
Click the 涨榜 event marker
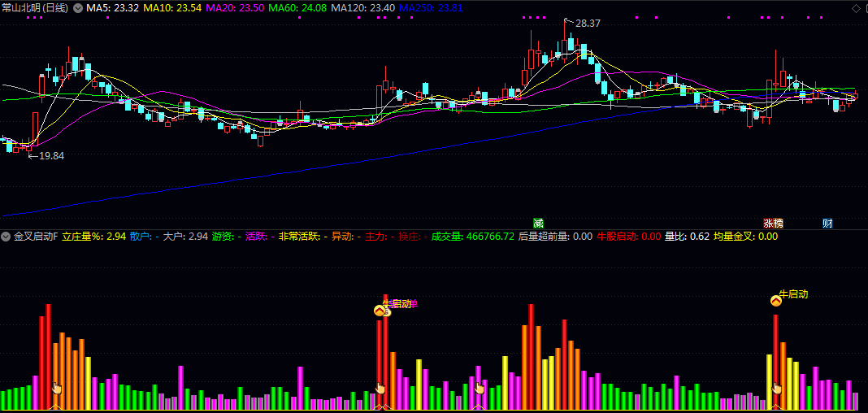click(x=774, y=223)
